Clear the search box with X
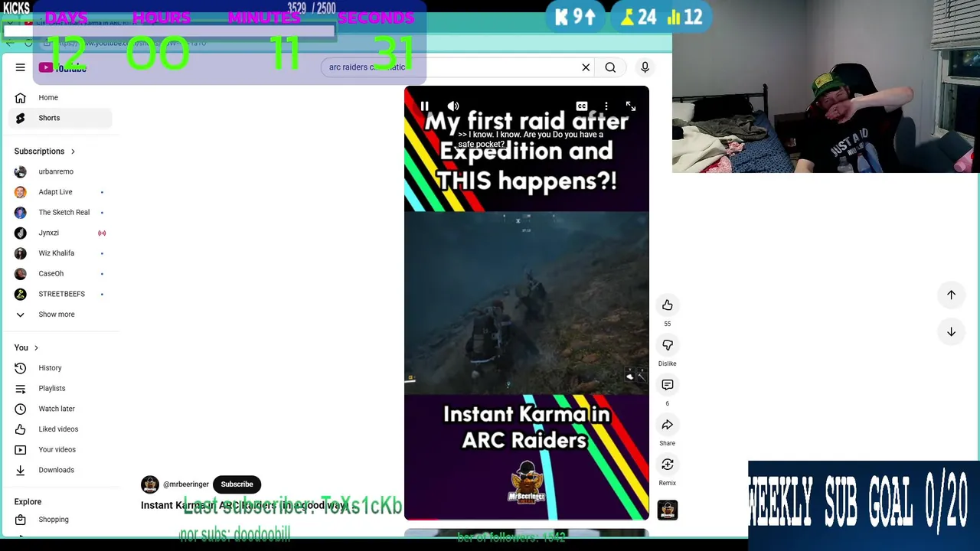 coord(586,67)
